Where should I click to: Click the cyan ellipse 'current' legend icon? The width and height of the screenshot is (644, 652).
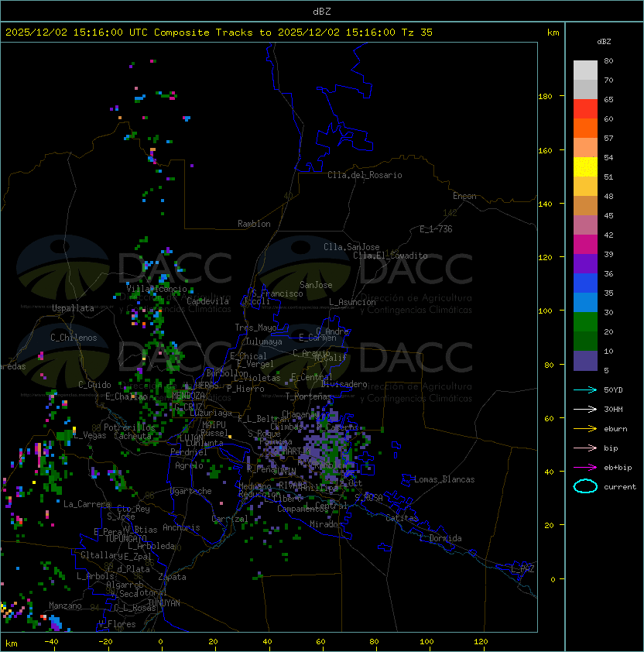coord(585,486)
